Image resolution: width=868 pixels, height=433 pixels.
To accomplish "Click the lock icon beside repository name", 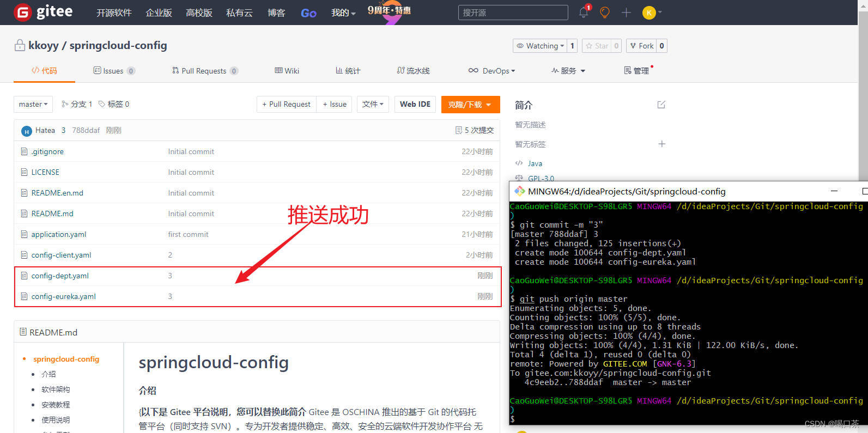I will tap(20, 45).
